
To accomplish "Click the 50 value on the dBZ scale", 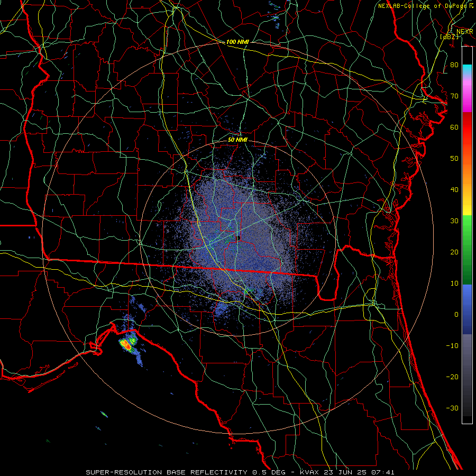I will [454, 159].
